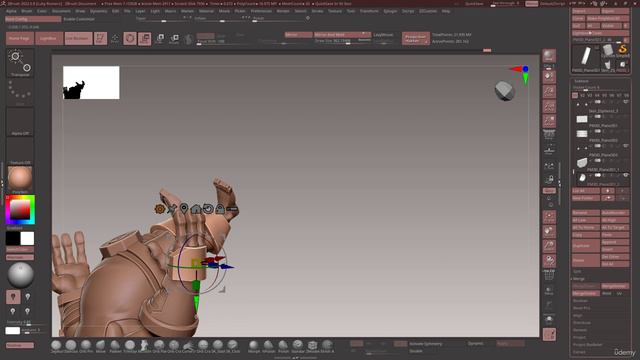Click the gizmo home icon

point(196,209)
